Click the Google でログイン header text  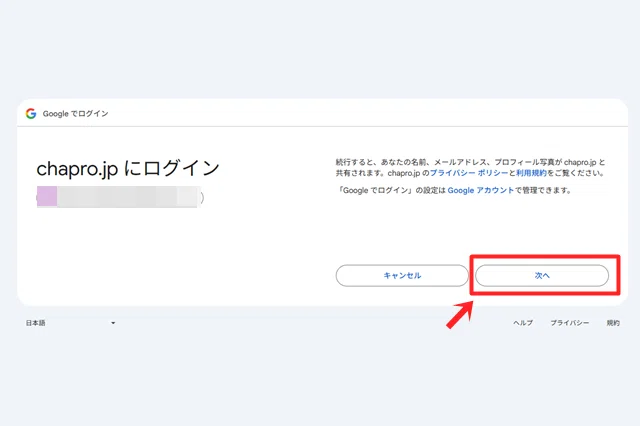coord(76,113)
